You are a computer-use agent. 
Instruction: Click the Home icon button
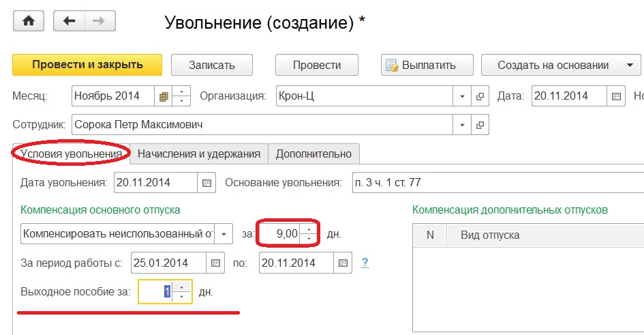[28, 21]
